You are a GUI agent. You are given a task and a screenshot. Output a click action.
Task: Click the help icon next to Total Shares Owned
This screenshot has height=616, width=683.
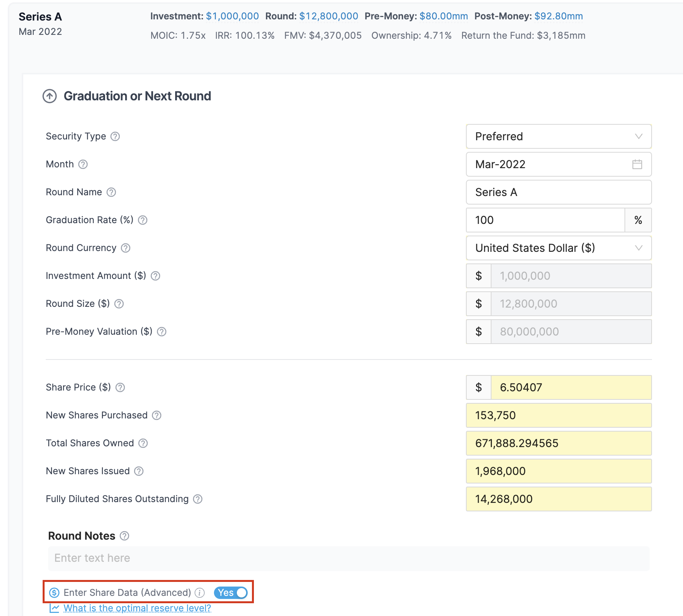(x=143, y=443)
